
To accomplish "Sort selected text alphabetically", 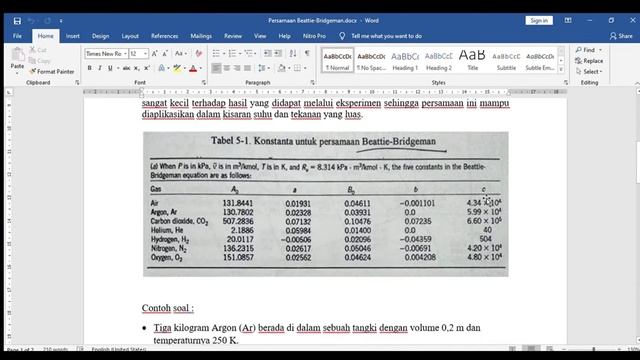I will (293, 53).
